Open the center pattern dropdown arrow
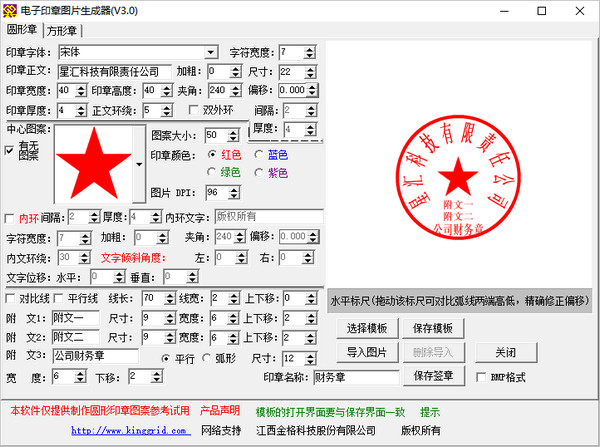Viewport: 600px width, 447px height. [x=138, y=162]
